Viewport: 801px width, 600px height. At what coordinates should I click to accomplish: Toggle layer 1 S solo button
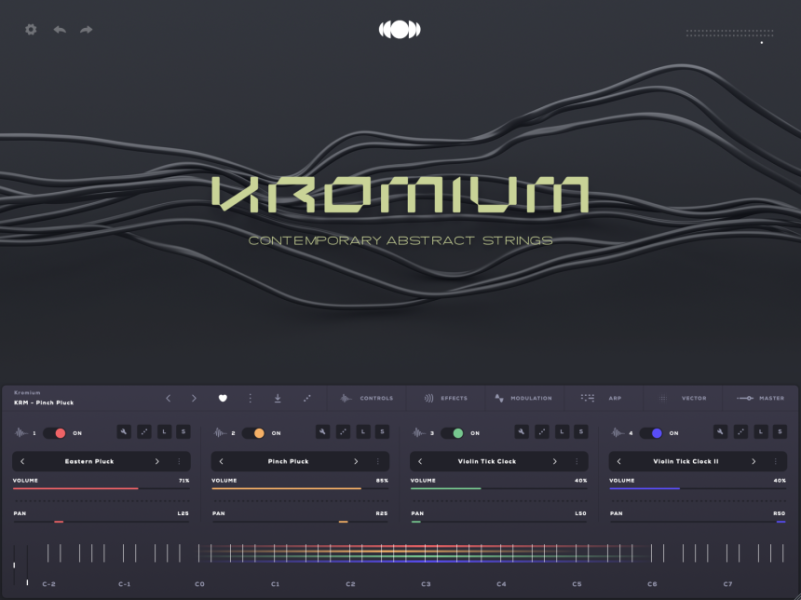(183, 432)
